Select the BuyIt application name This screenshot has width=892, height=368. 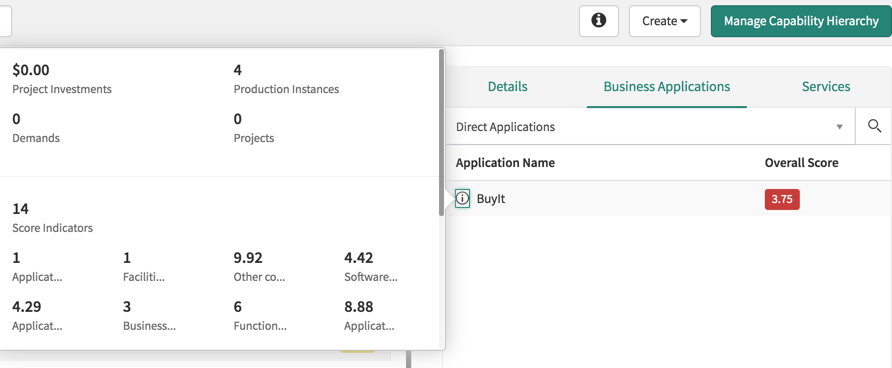491,199
